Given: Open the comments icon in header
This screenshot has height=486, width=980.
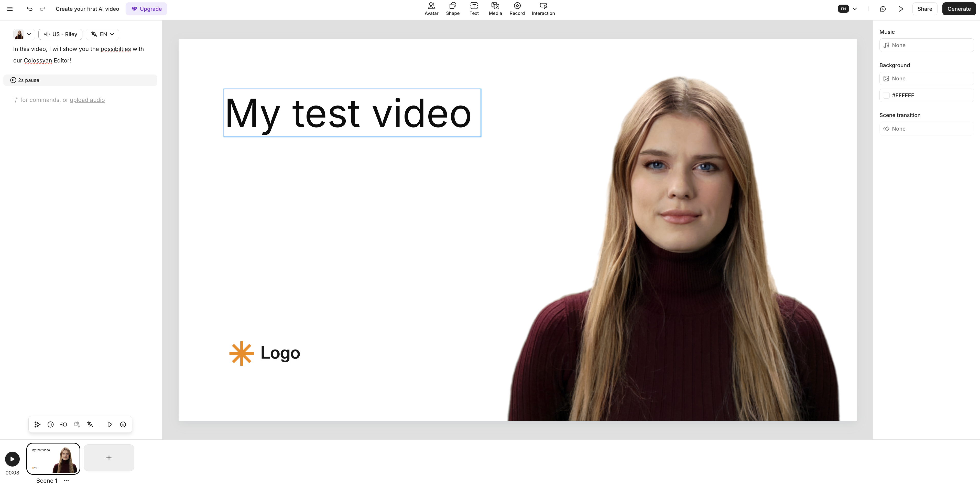Looking at the screenshot, I should click(x=883, y=9).
